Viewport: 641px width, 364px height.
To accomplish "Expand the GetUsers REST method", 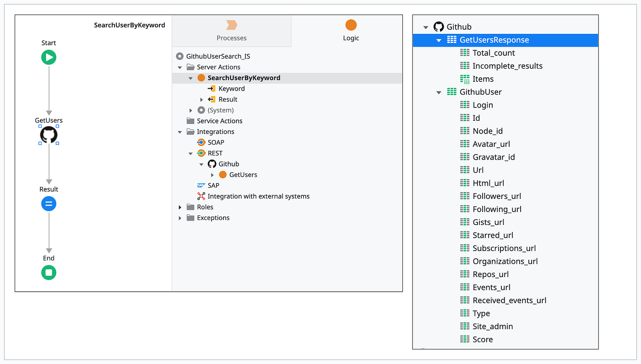I will [x=212, y=175].
